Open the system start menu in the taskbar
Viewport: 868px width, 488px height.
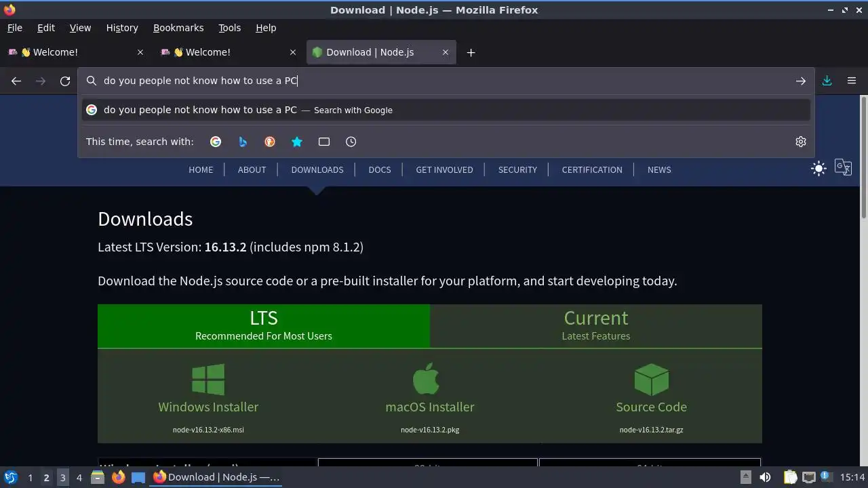[10, 477]
